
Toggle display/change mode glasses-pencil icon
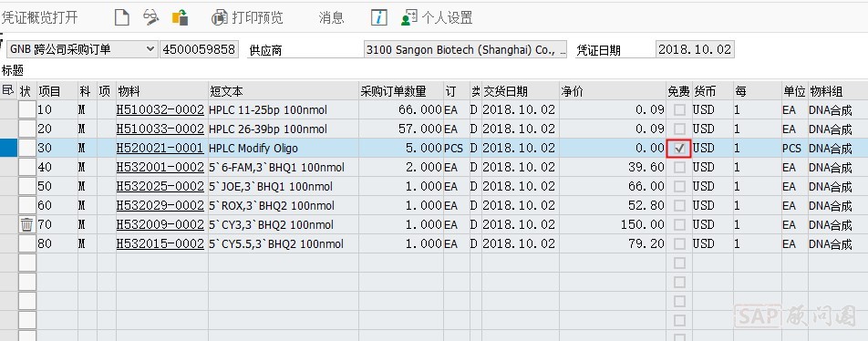(x=150, y=17)
